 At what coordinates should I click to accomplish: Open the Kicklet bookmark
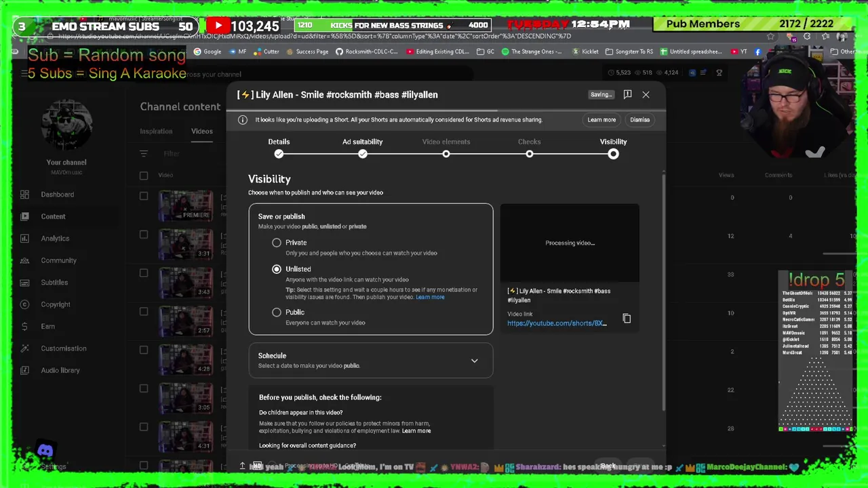click(586, 52)
